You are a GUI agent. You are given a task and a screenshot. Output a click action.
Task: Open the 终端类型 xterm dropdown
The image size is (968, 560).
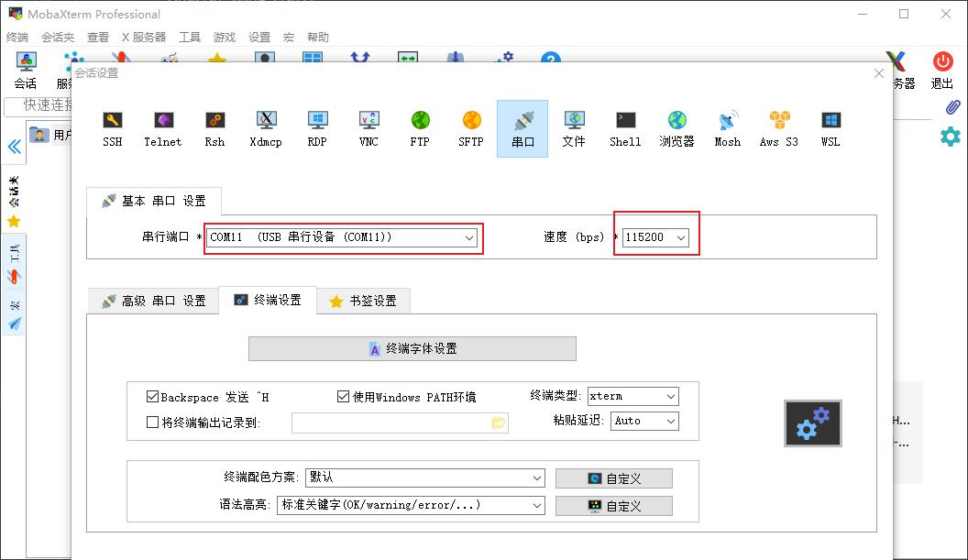click(632, 396)
